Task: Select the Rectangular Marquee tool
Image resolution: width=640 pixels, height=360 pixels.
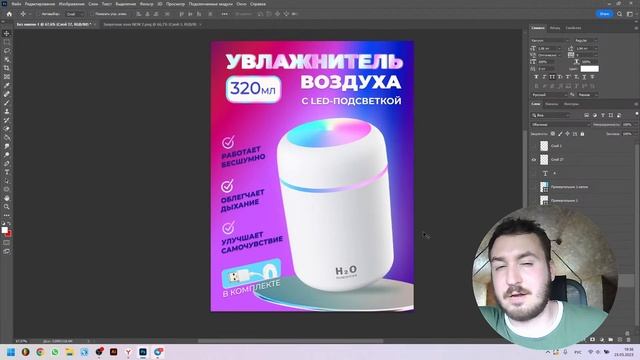Action: (7, 42)
